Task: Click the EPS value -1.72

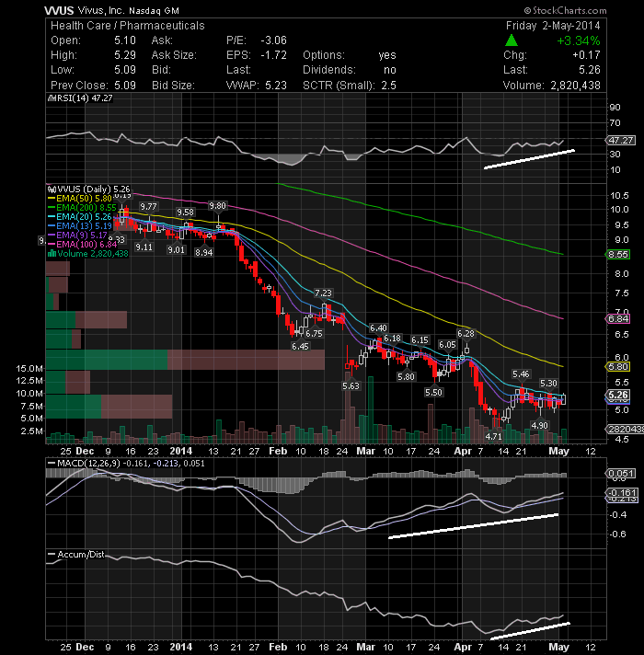Action: click(x=273, y=55)
